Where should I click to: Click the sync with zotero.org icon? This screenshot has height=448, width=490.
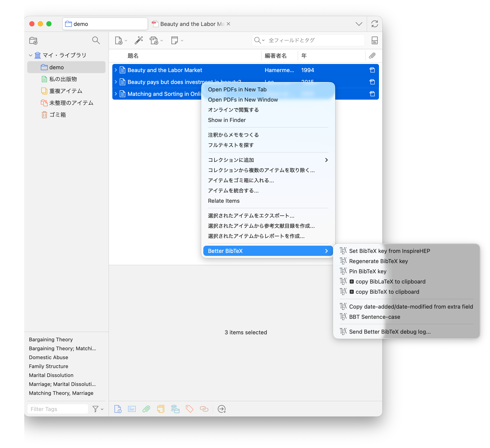point(374,24)
